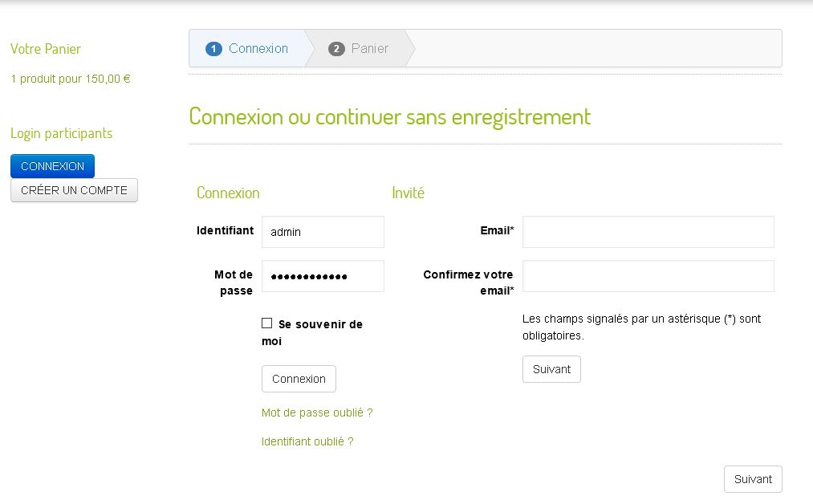
Task: Follow the "Identifiant oublié ?" link
Action: [307, 441]
